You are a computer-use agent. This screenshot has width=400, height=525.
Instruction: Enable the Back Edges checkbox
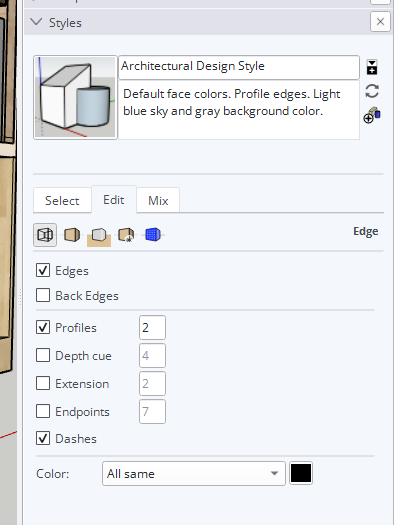(x=43, y=295)
